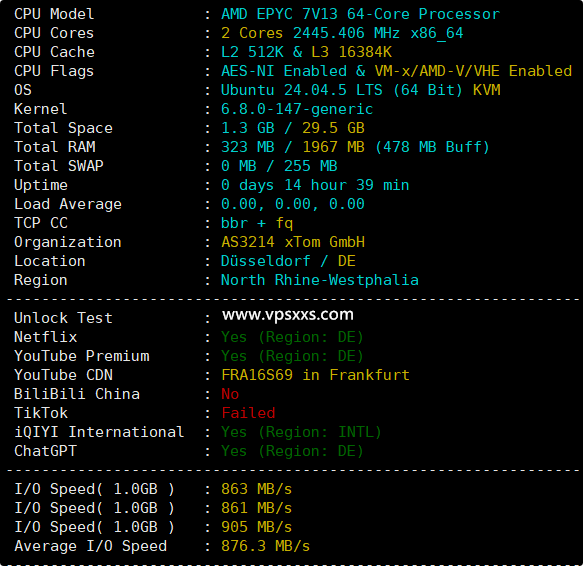Click the 'BiliBili China' label

click(x=77, y=394)
